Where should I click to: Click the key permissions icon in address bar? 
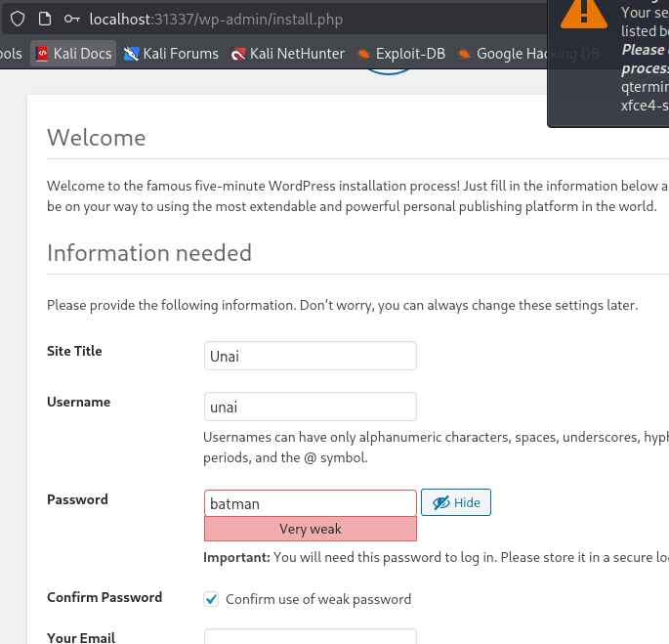[x=71, y=19]
